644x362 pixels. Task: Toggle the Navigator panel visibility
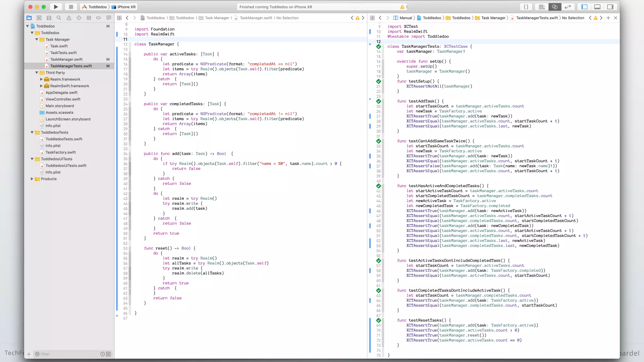584,7
